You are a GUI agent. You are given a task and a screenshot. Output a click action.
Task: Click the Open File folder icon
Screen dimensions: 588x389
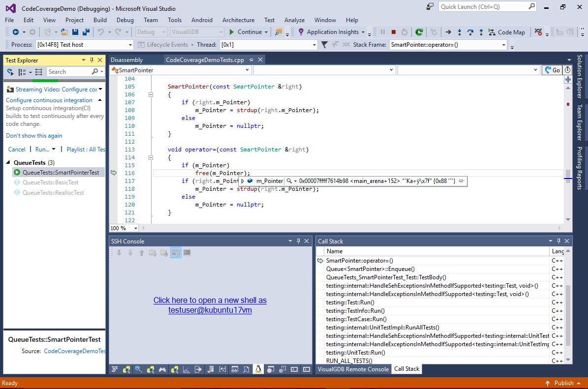(x=64, y=32)
